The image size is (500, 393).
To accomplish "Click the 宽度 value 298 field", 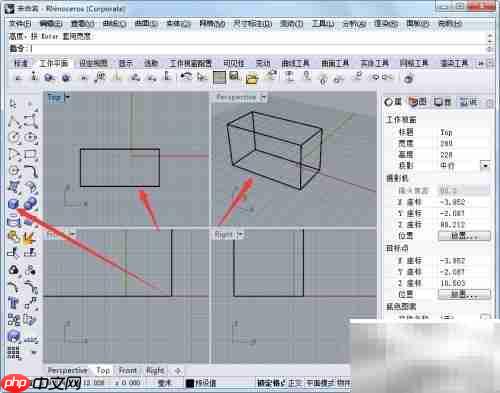I will pos(465,143).
